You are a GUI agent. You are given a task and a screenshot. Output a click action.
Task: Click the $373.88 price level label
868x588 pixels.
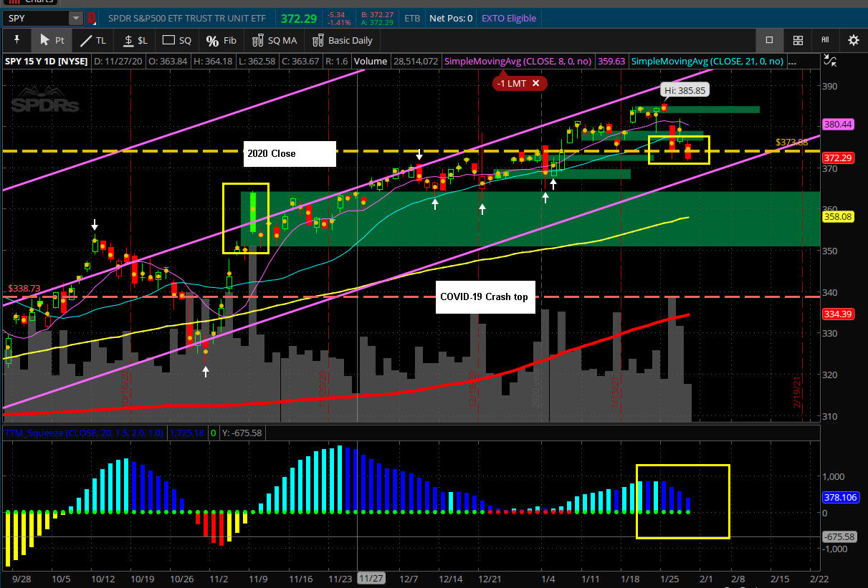coord(792,142)
